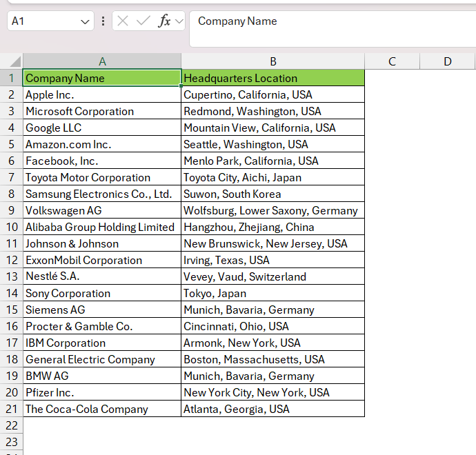Click the Atlanta, Georgia, USA cell
476x455 pixels.
(273, 409)
